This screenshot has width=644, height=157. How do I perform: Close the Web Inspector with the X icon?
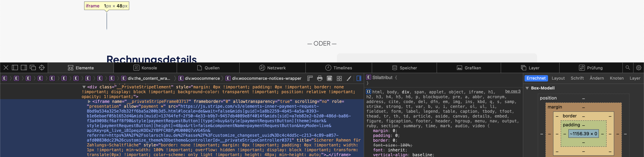tap(6, 68)
